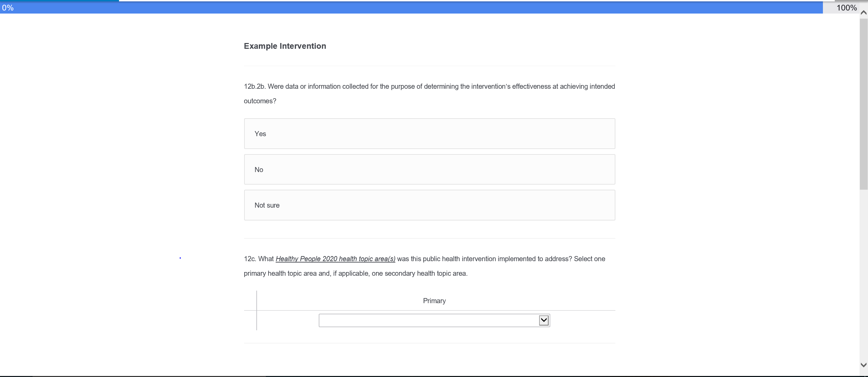Viewport: 868px width, 377px height.
Task: Pick the Not sure answer option
Action: [429, 205]
